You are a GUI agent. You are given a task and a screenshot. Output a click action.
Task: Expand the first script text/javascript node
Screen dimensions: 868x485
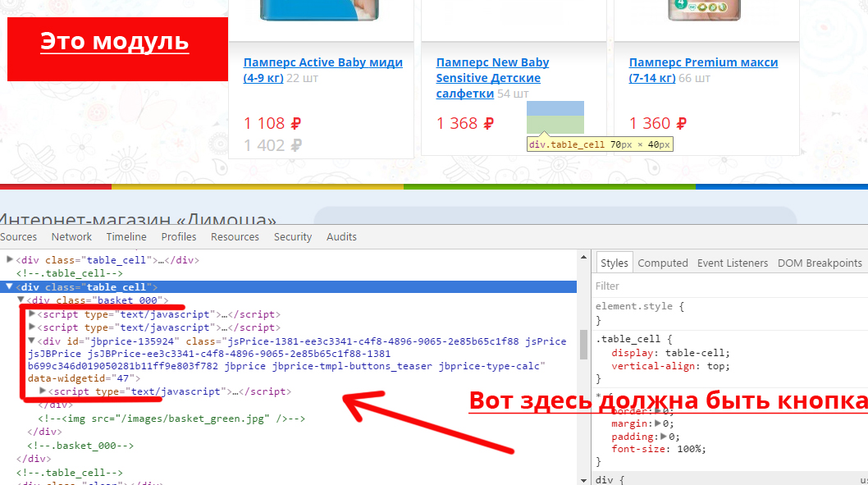pos(32,314)
